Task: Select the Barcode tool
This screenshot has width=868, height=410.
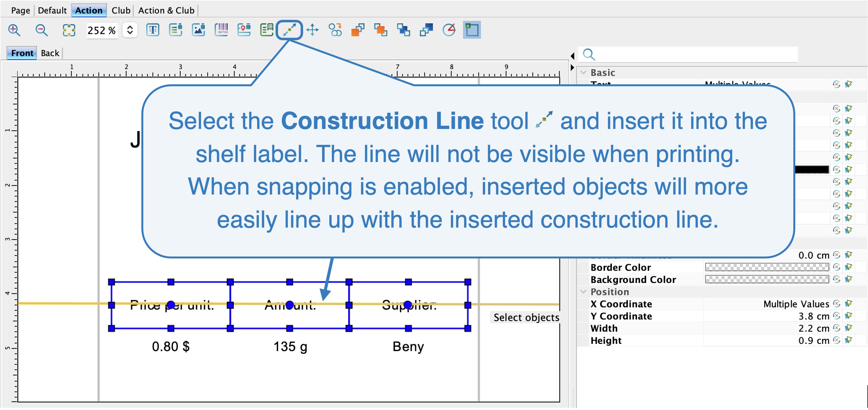Action: (221, 30)
